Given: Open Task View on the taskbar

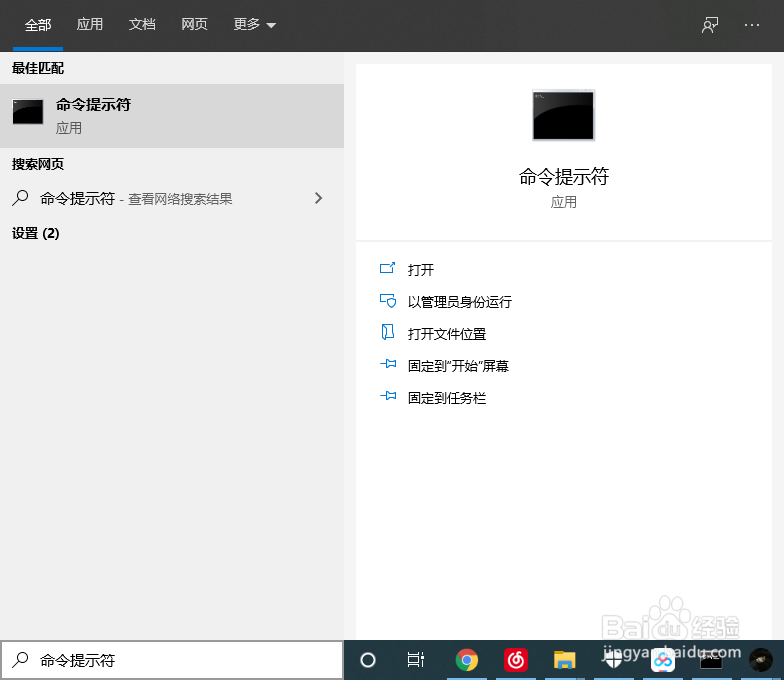Looking at the screenshot, I should [x=416, y=660].
